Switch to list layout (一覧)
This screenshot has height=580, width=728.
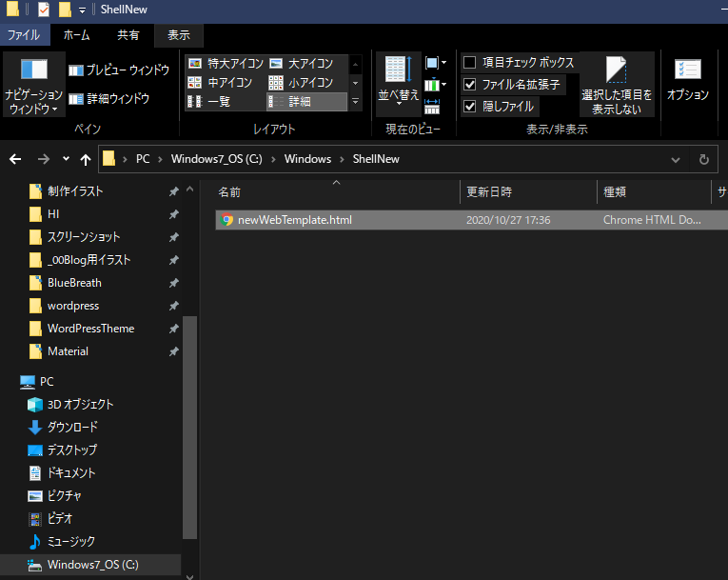coord(209,101)
